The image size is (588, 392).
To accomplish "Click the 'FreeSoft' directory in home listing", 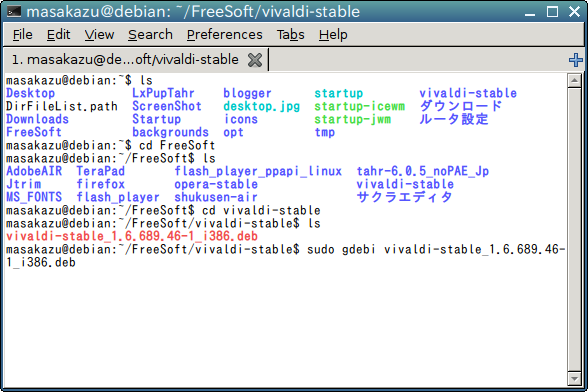I will [34, 132].
